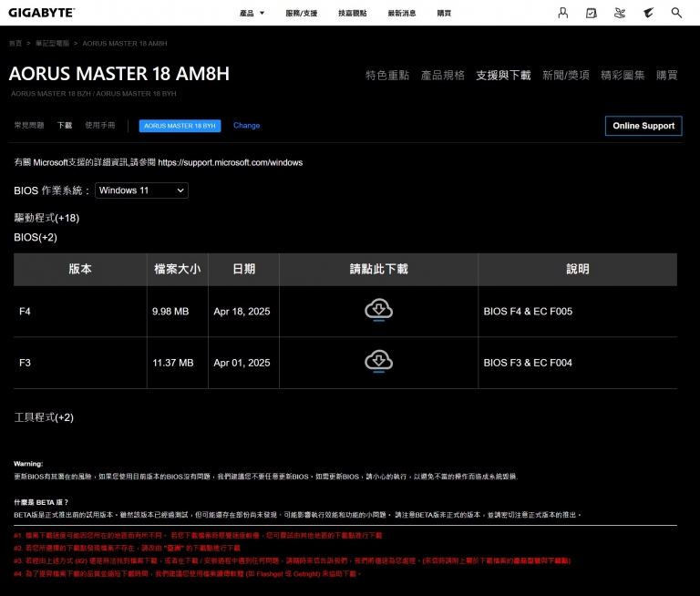Click the AORUS MASTER 18 AM8H title

tap(118, 74)
